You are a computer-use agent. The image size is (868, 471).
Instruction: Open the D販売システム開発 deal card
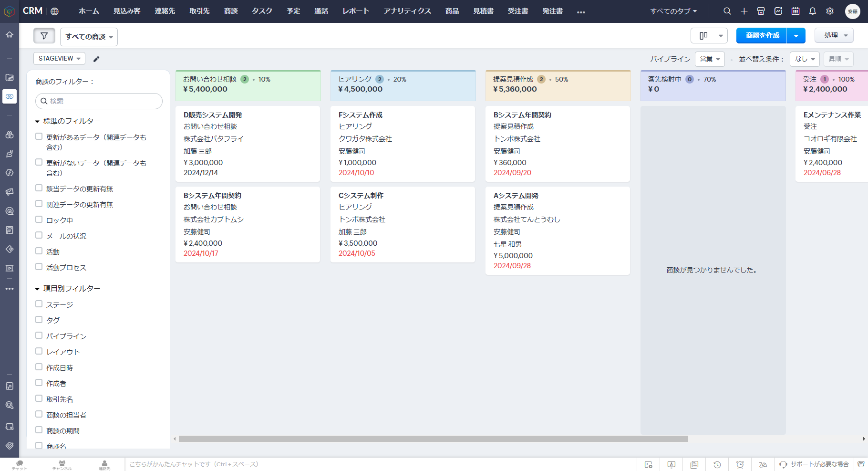(248, 144)
